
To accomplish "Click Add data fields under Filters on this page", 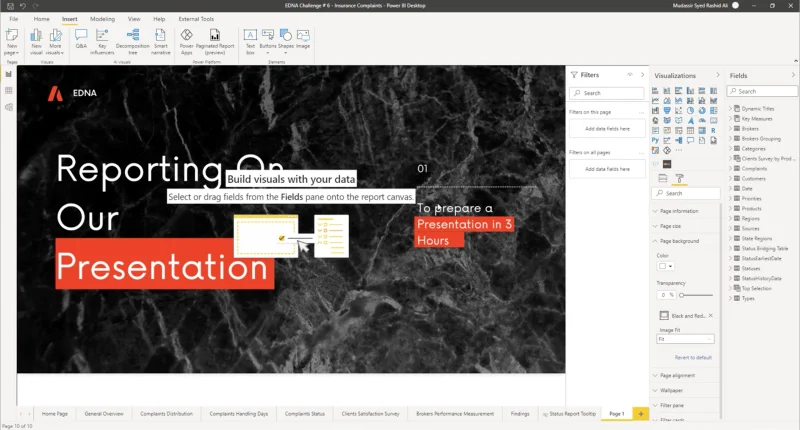I will [607, 129].
